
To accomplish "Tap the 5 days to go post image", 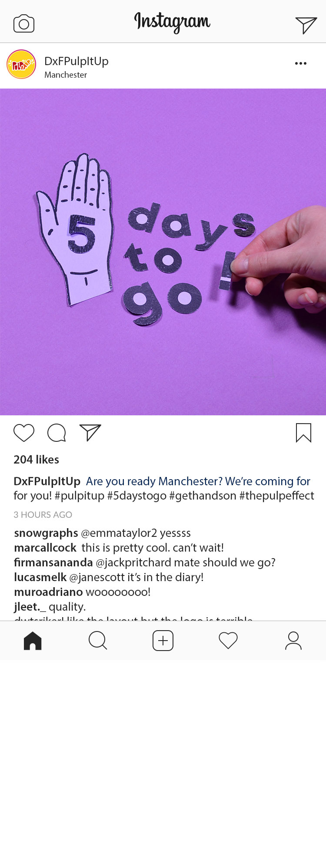I will [x=163, y=252].
